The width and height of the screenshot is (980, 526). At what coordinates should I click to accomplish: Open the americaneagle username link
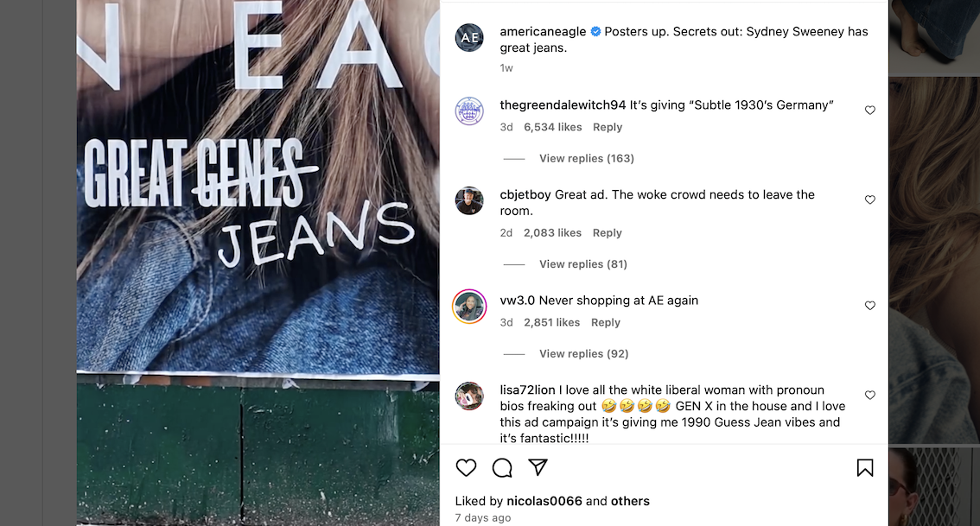(543, 31)
